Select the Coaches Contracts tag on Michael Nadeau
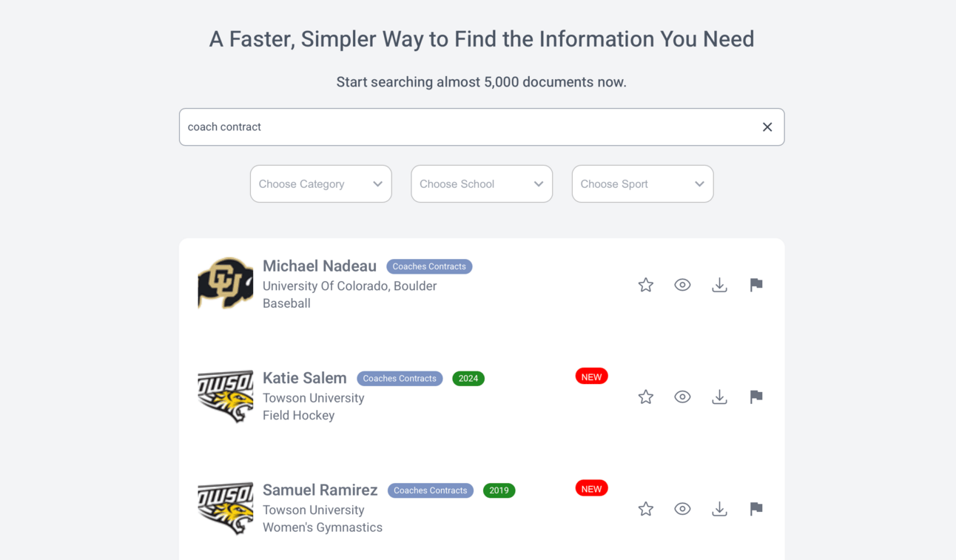The width and height of the screenshot is (956, 560). pyautogui.click(x=429, y=266)
